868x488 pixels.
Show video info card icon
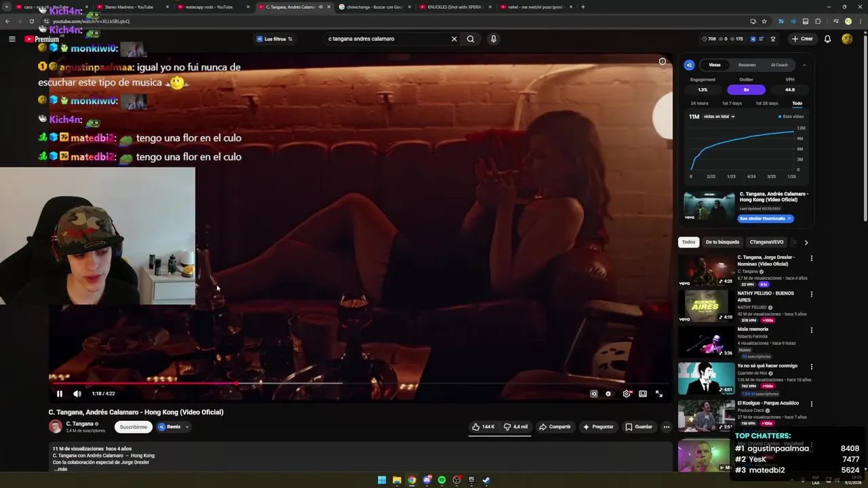[663, 62]
